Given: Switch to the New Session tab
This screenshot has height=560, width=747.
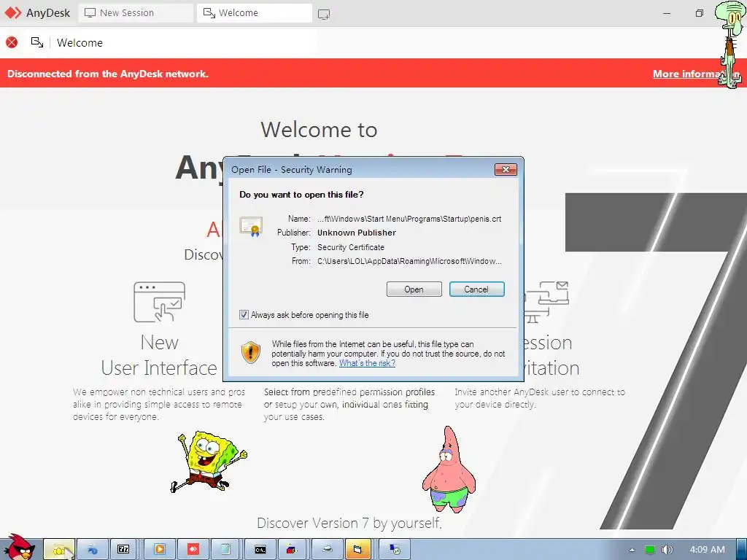Looking at the screenshot, I should tap(136, 13).
